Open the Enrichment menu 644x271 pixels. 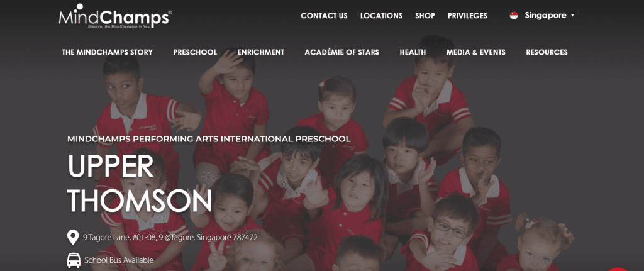(261, 52)
